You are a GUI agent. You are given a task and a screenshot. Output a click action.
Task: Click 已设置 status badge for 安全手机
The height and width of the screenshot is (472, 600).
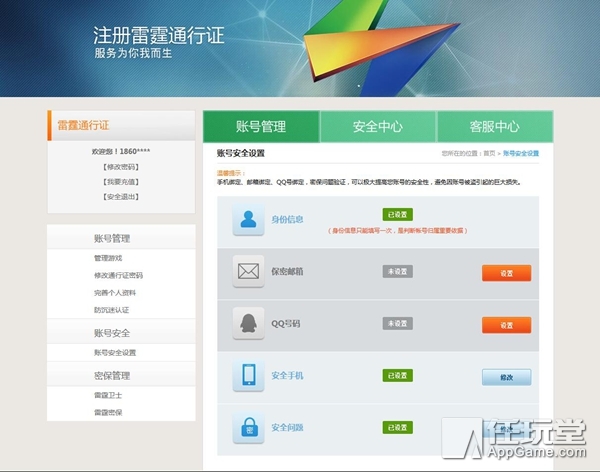coord(398,376)
